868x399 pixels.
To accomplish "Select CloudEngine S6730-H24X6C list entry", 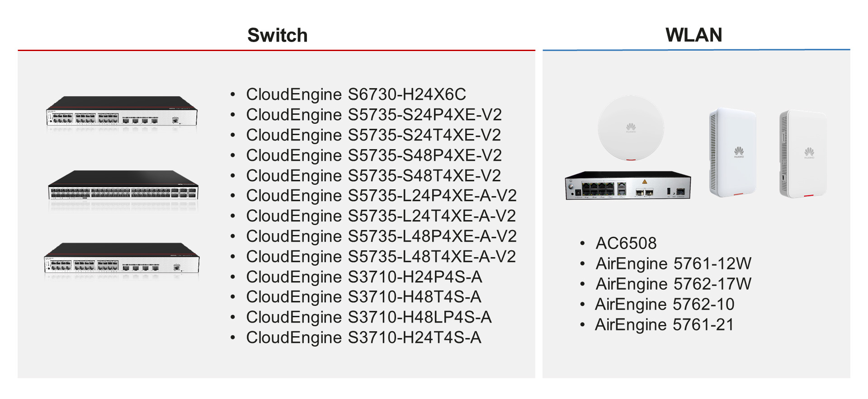I will tap(356, 94).
